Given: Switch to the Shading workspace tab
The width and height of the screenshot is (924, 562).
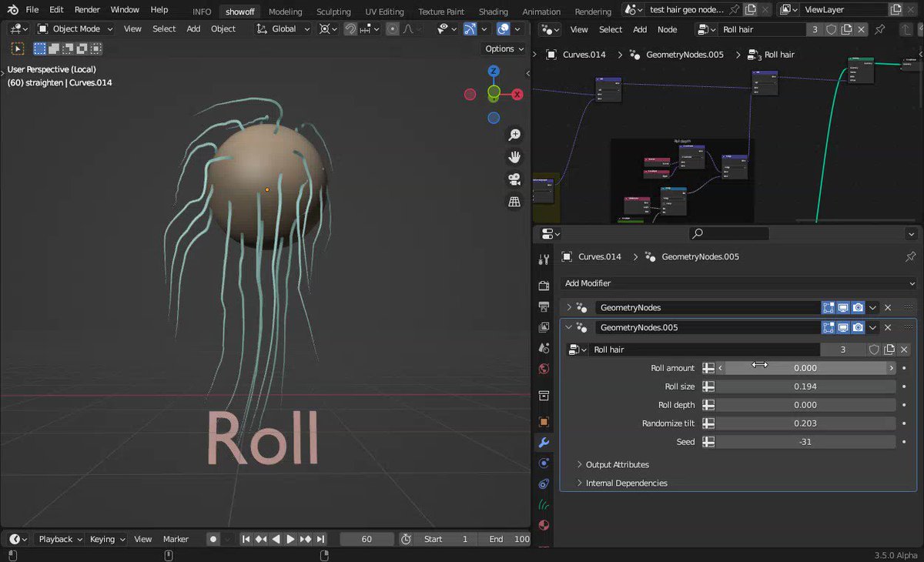Looking at the screenshot, I should coord(493,12).
